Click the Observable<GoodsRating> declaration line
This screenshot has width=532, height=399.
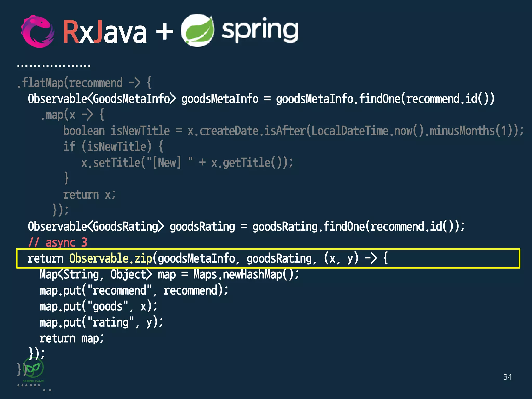coord(245,227)
